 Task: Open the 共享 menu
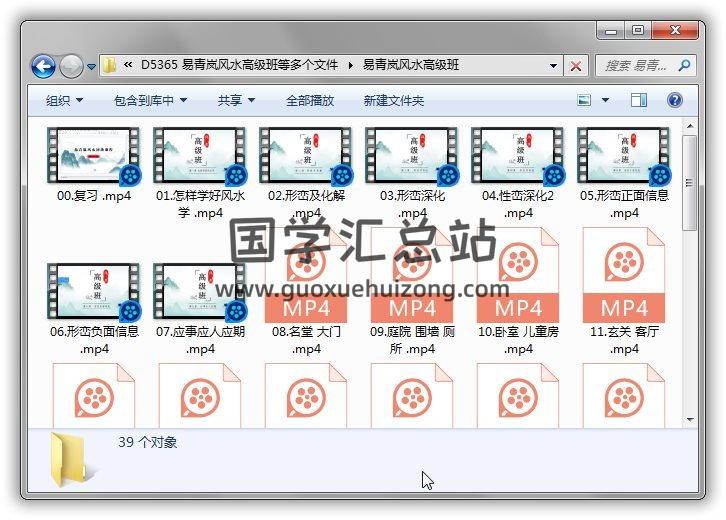236,100
